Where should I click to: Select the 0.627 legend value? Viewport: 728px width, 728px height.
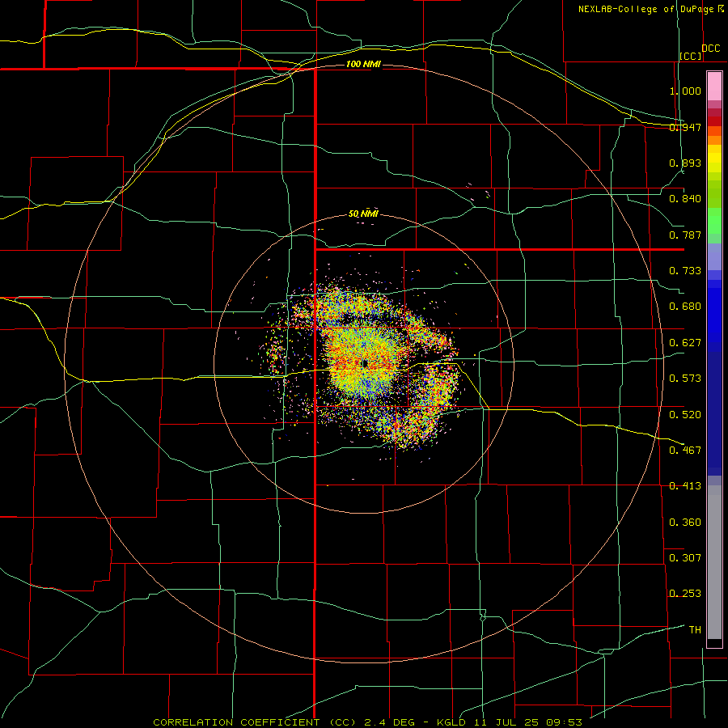tap(685, 343)
